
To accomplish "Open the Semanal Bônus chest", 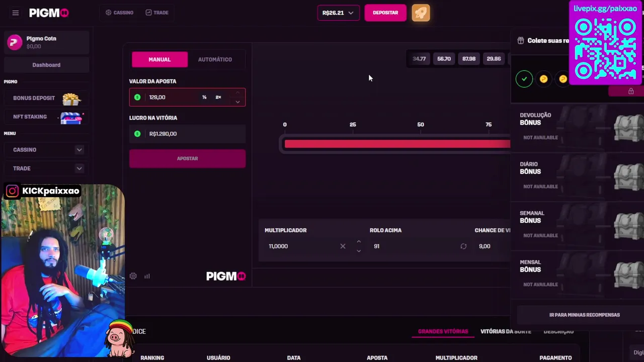I will (x=628, y=226).
